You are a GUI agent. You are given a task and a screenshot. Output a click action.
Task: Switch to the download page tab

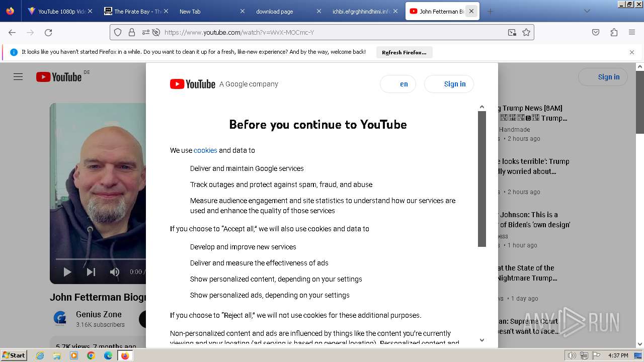pyautogui.click(x=288, y=11)
